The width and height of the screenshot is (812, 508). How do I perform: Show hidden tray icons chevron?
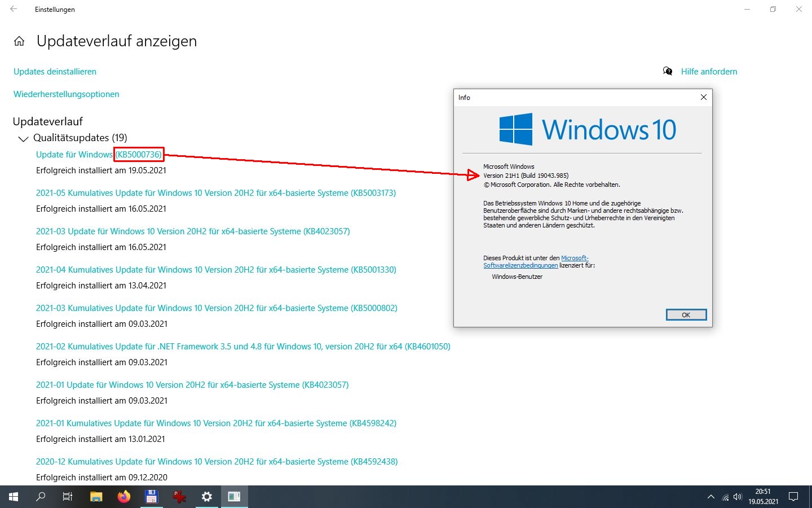[x=710, y=497]
